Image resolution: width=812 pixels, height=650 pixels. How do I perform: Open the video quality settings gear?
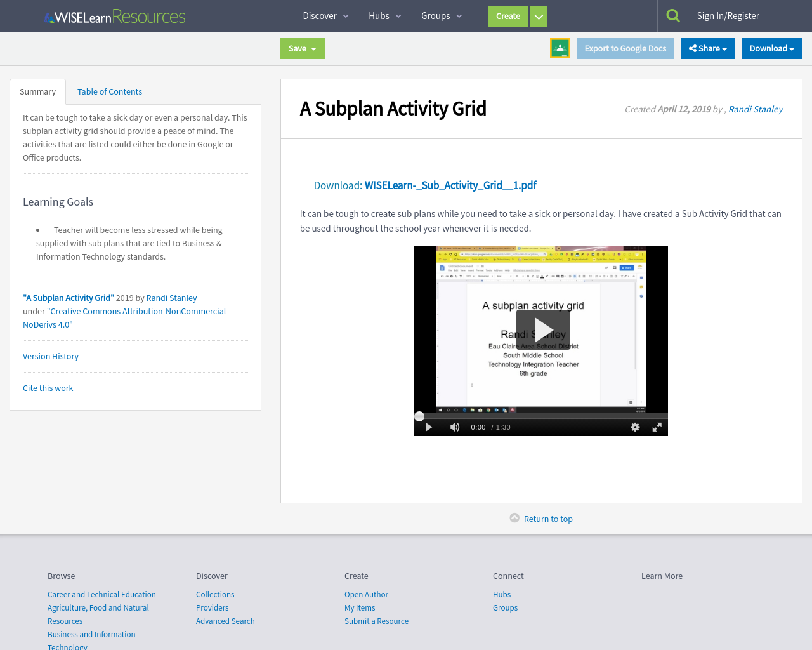634,427
